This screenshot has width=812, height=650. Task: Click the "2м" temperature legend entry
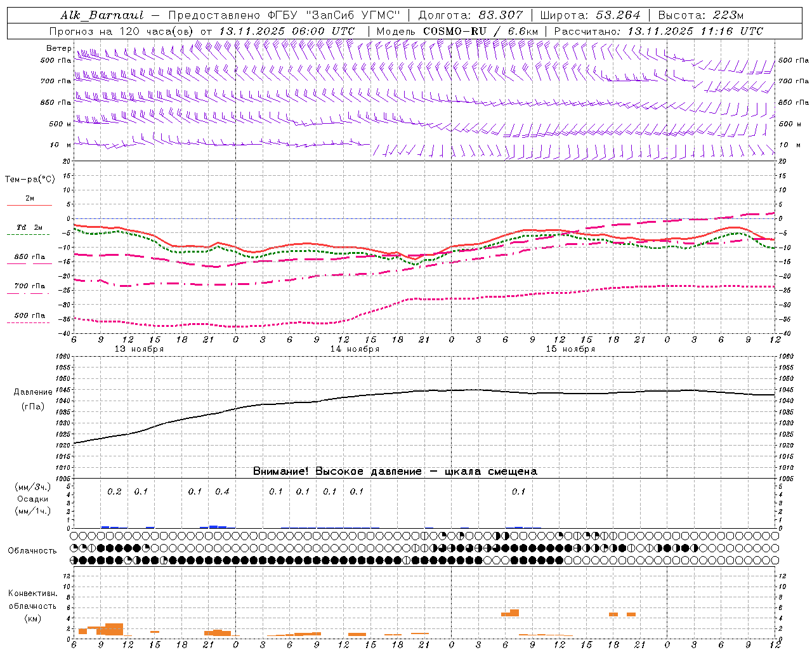click(29, 198)
